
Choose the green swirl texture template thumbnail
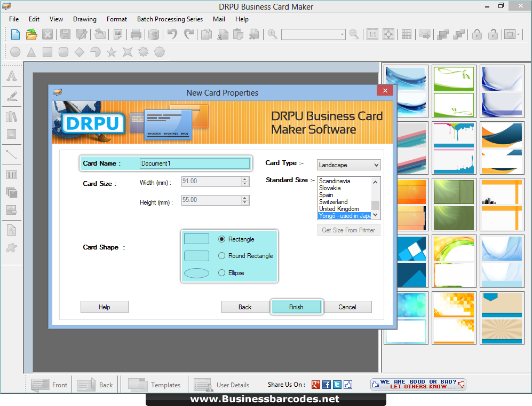click(454, 205)
